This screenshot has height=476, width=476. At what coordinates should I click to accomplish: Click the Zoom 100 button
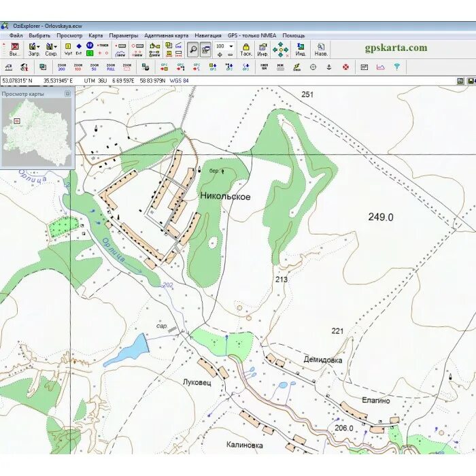[x=78, y=67]
